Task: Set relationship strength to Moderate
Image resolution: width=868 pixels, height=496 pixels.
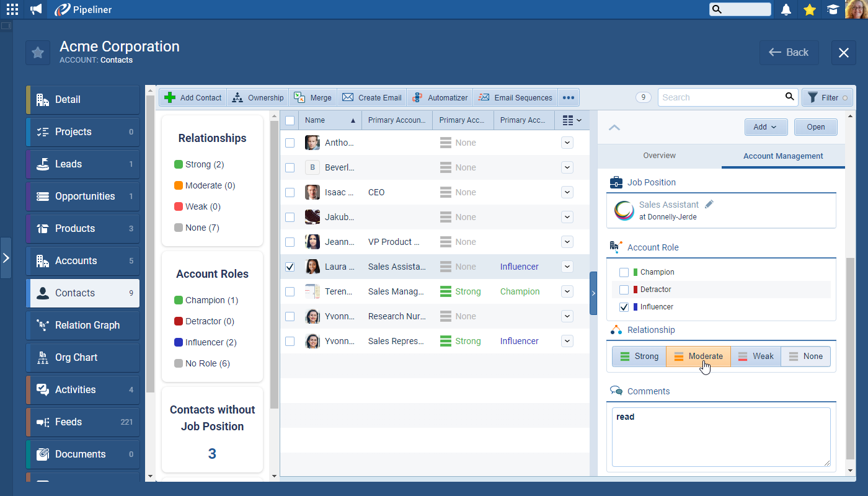Action: click(698, 356)
